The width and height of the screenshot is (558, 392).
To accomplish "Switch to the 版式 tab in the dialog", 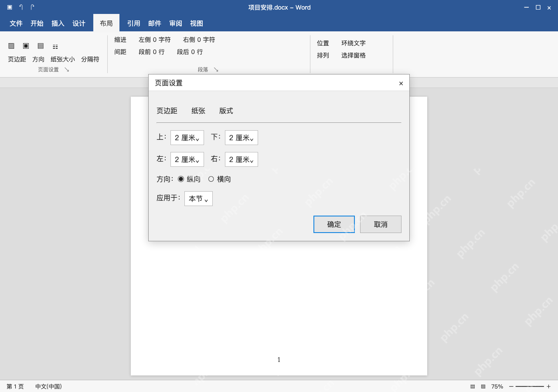I will pos(226,111).
